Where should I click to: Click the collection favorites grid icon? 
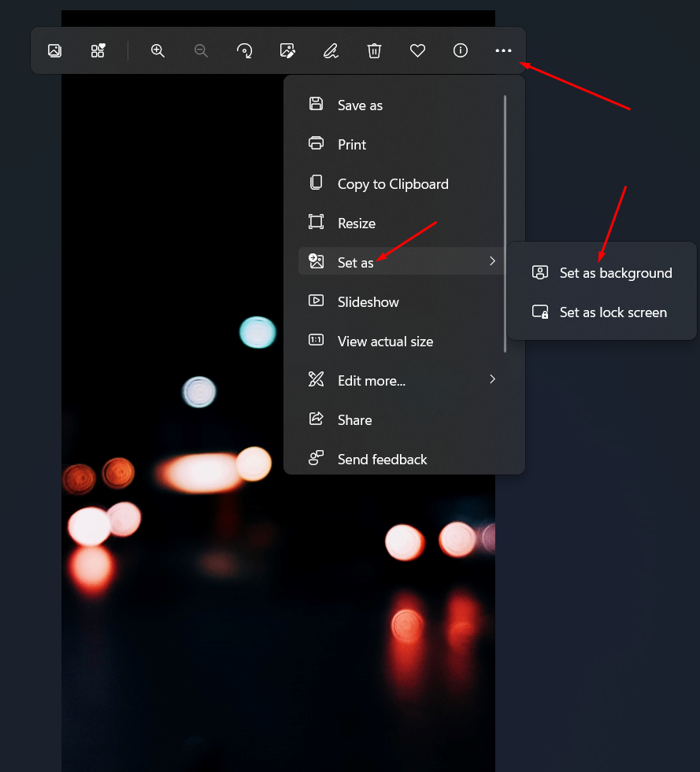(x=98, y=50)
